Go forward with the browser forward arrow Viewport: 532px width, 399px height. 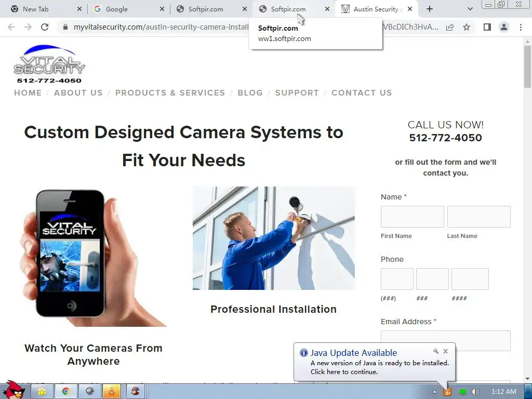[28, 27]
